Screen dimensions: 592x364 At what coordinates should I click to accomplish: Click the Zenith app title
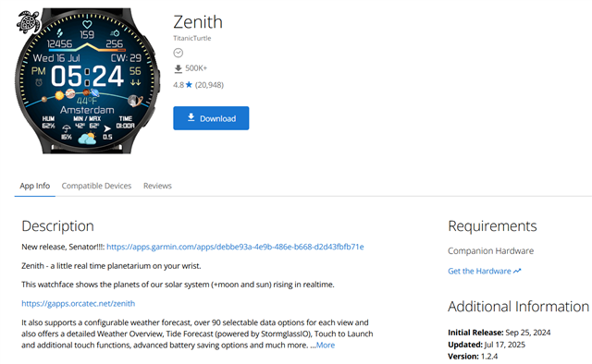click(x=198, y=22)
